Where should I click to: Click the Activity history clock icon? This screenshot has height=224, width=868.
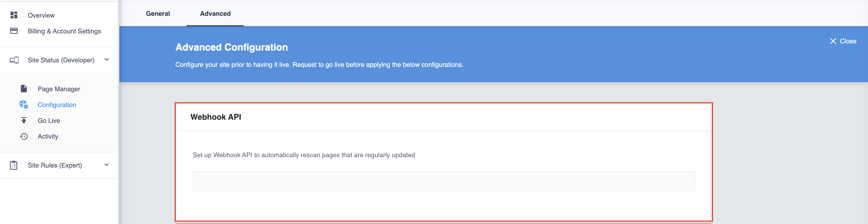click(24, 136)
